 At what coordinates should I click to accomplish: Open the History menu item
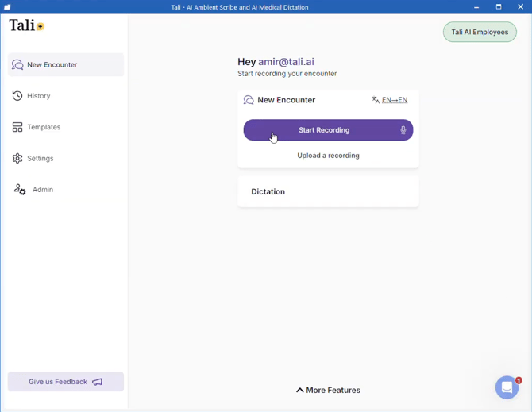[x=39, y=96]
